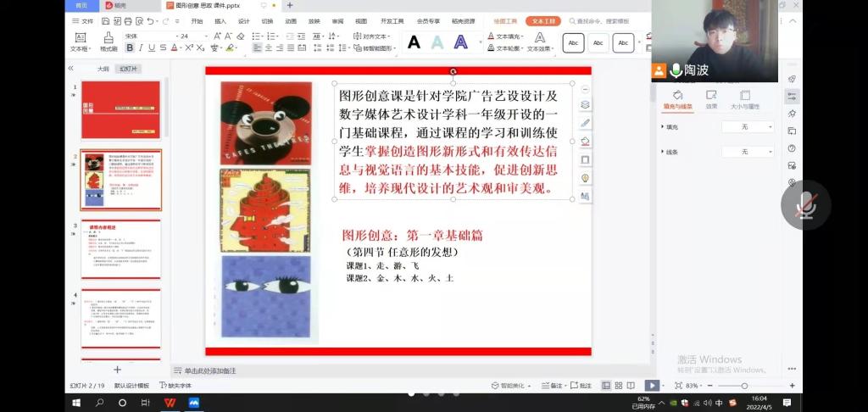Increase paragraph indent

tap(302, 36)
